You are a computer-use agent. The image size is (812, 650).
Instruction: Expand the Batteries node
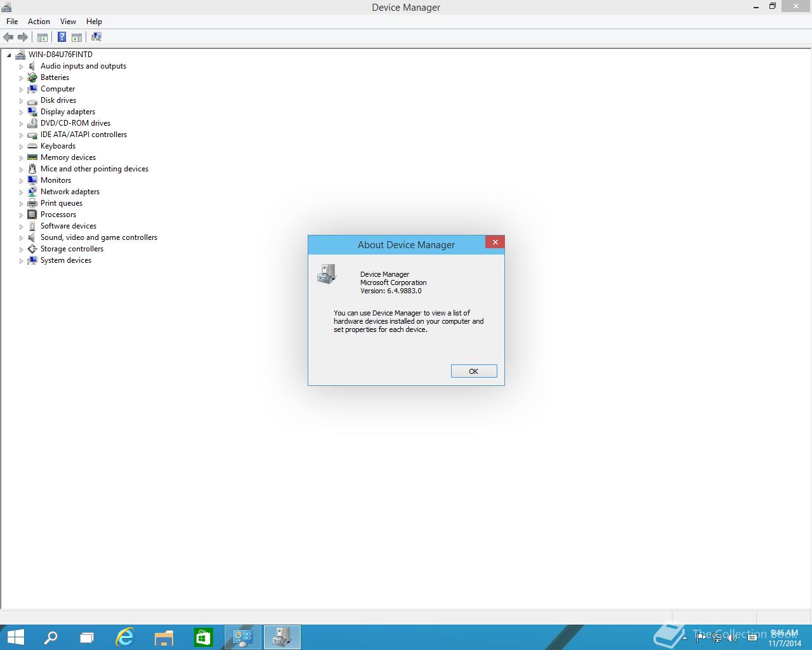pos(21,78)
